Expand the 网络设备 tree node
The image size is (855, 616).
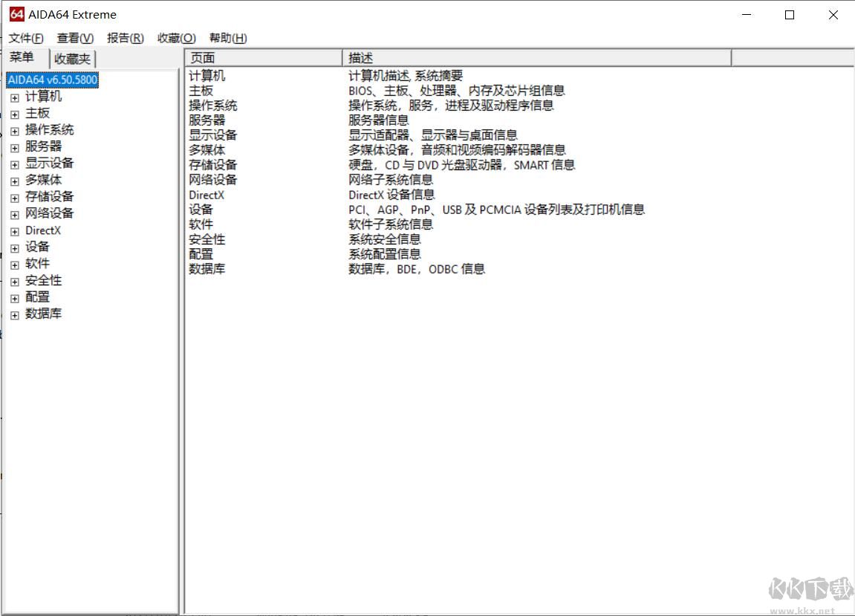coord(15,215)
